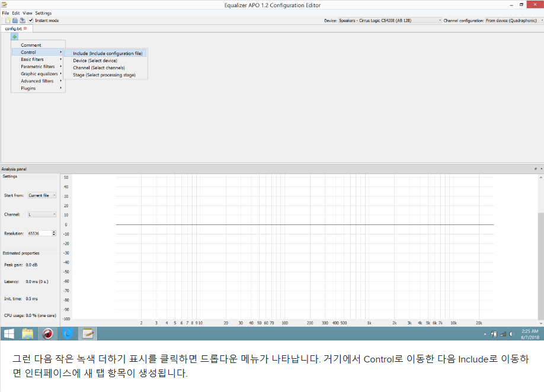Choose the Comment menu entry

pyautogui.click(x=38, y=45)
